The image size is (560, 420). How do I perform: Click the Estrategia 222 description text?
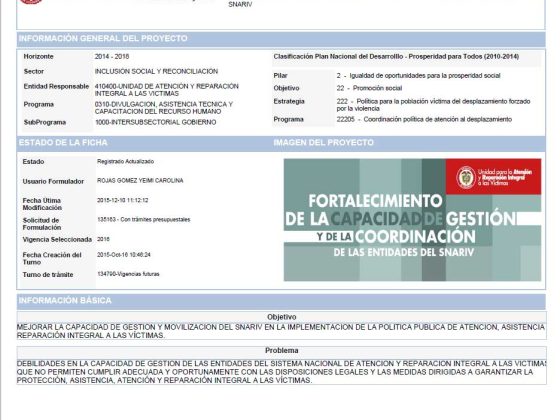point(433,105)
